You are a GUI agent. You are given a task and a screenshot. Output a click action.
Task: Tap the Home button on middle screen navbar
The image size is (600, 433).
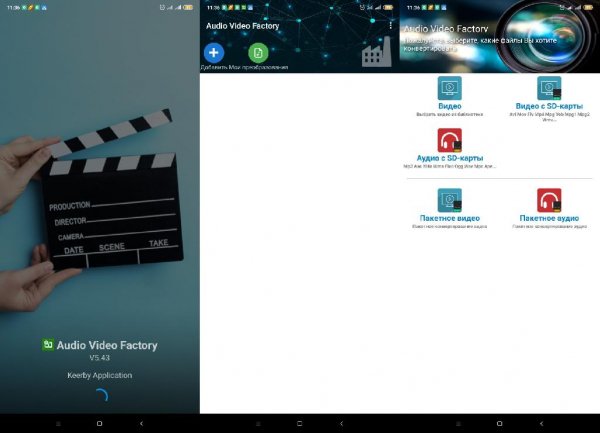(x=300, y=423)
